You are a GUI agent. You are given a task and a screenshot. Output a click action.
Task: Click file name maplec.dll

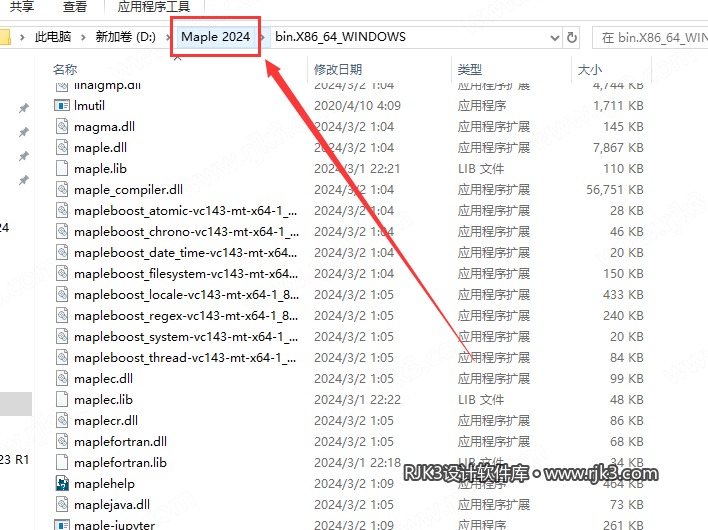[x=103, y=378]
